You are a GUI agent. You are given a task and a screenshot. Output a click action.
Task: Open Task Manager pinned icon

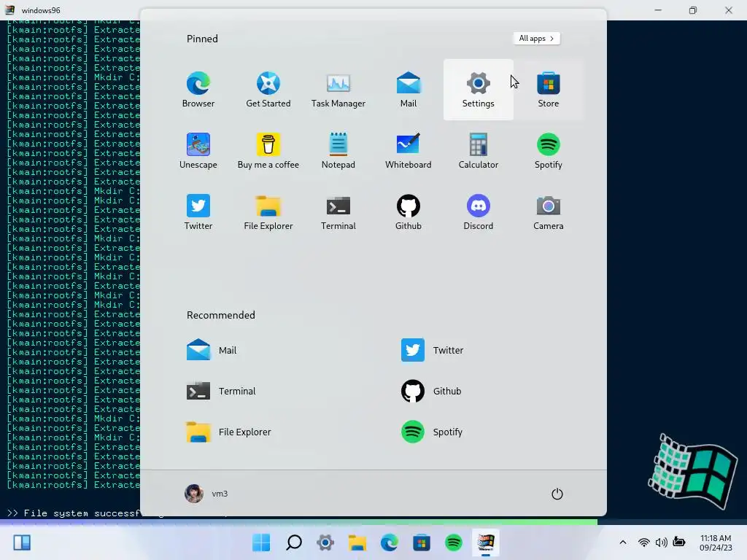[x=338, y=90]
